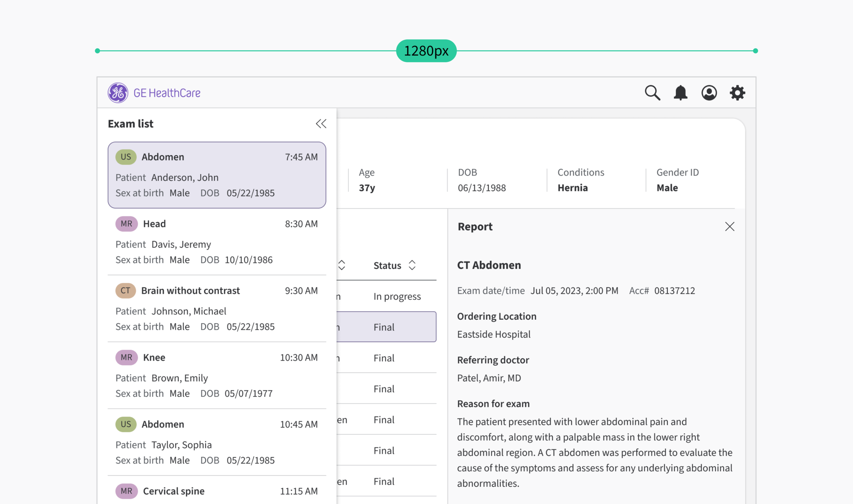This screenshot has height=504, width=853.
Task: Click exam date Jul 05, 2023, 2:00 PM
Action: [574, 291]
